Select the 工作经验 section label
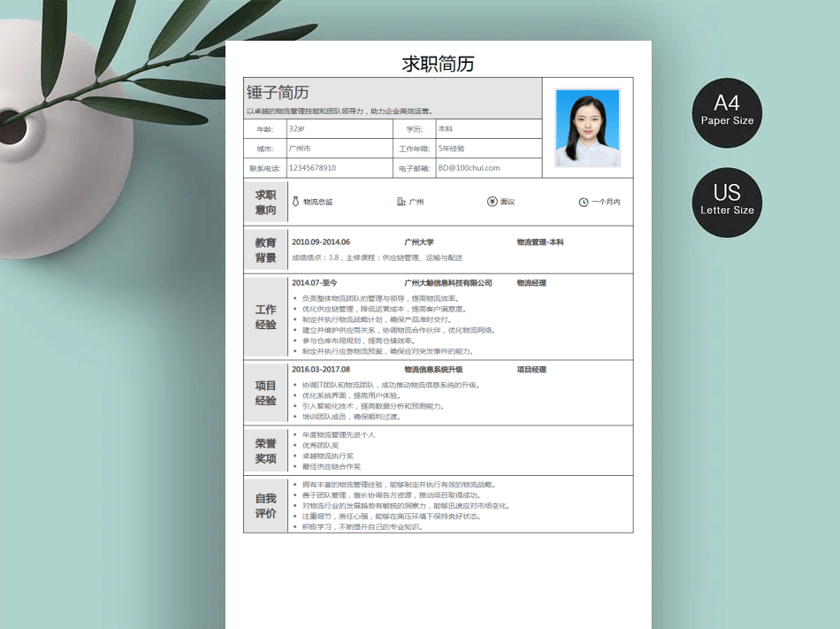The image size is (840, 629). click(x=265, y=317)
